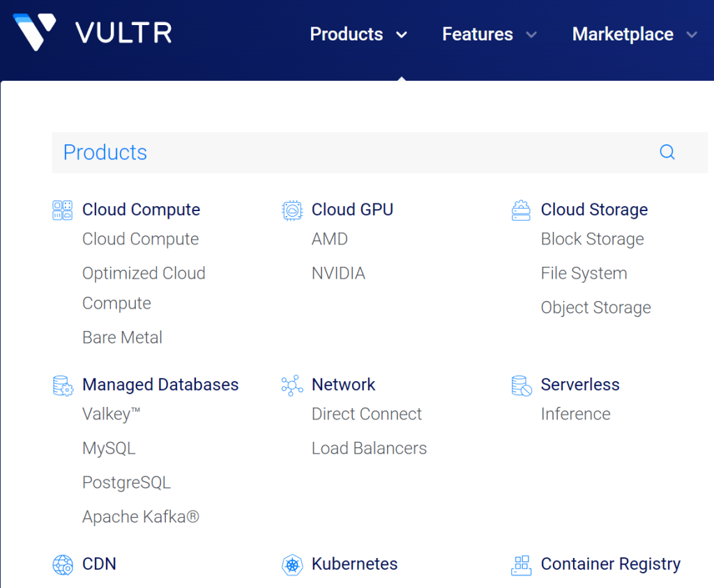Open the Products nav menu
The image size is (714, 588).
347,34
